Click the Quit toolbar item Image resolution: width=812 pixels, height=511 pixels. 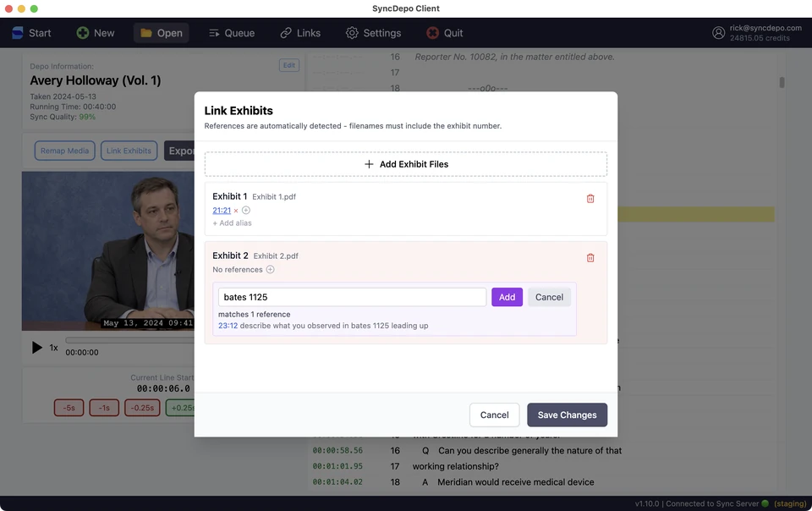tap(444, 33)
